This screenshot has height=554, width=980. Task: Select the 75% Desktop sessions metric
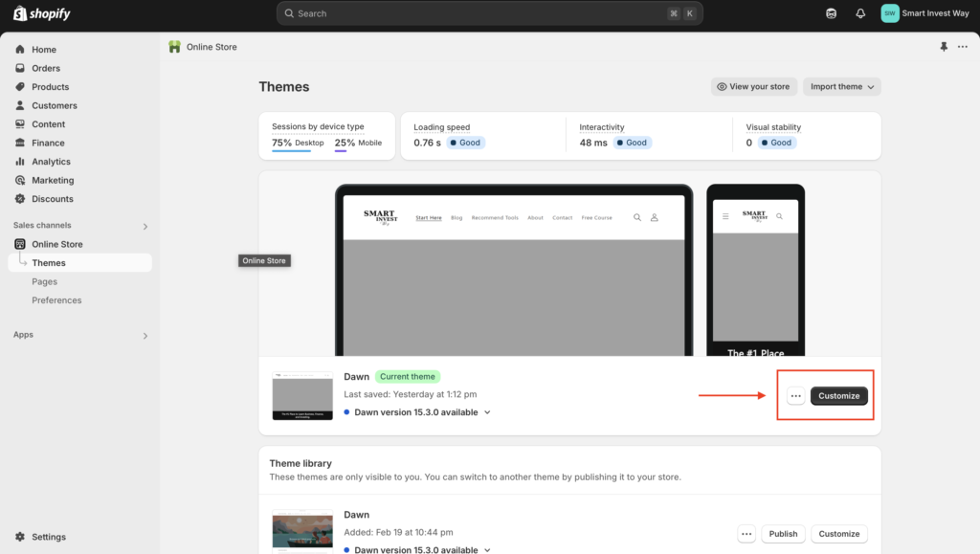pyautogui.click(x=298, y=143)
